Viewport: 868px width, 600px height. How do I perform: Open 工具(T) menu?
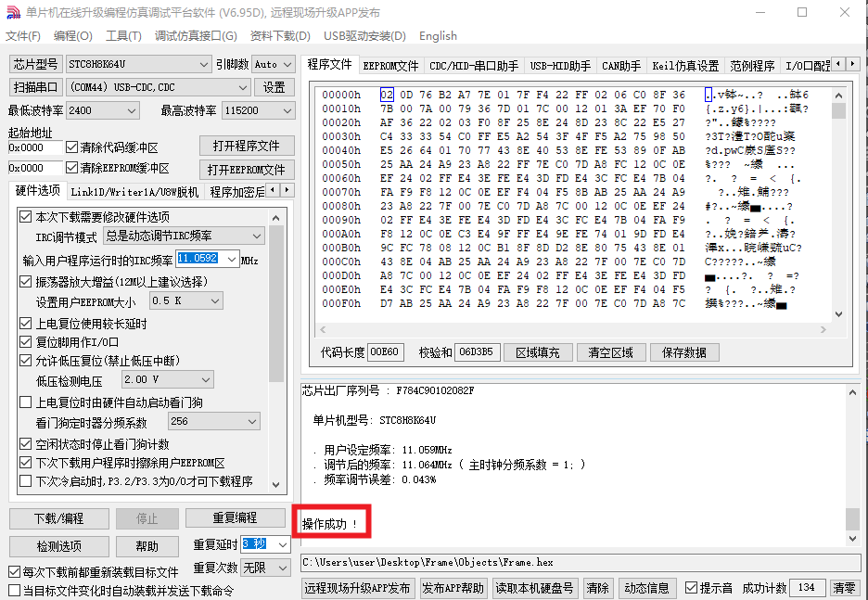[123, 36]
